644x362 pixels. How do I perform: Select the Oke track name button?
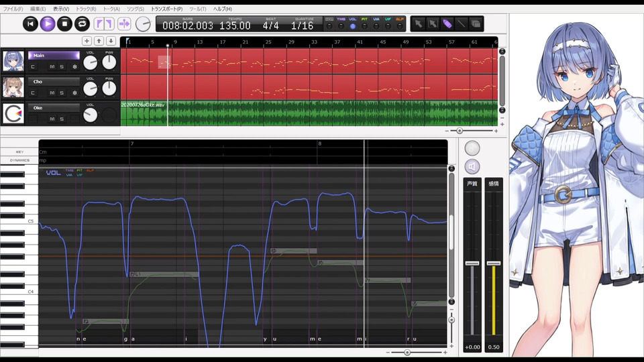point(54,108)
